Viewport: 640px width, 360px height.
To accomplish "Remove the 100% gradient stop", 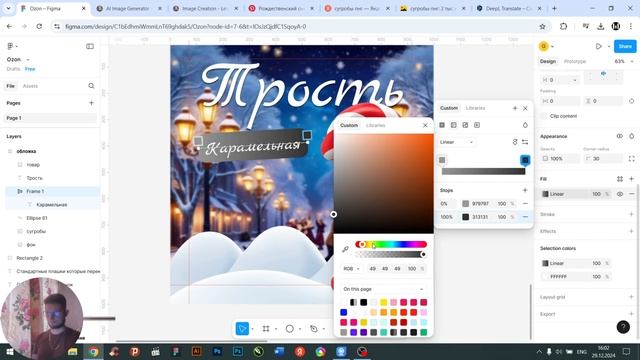I will coord(525,217).
